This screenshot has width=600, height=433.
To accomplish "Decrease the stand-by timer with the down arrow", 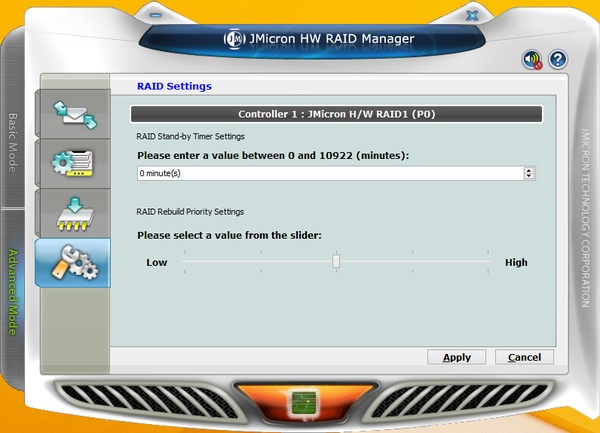I will (x=529, y=176).
